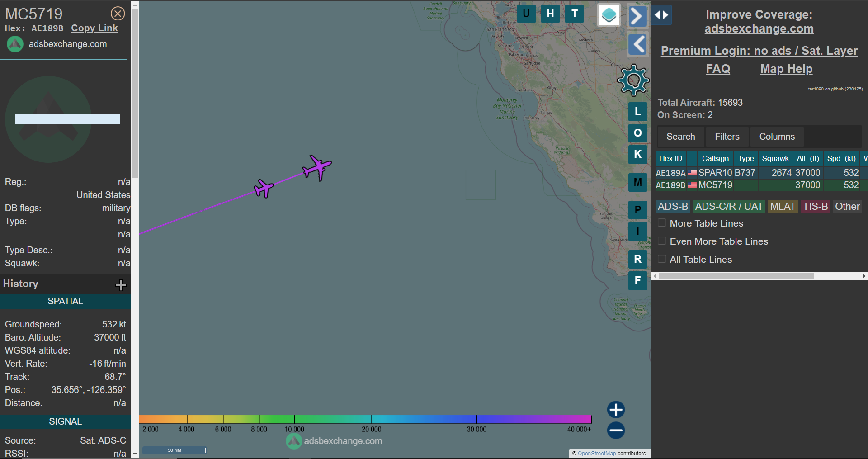Zoom in with the plus button
This screenshot has height=459, width=868.
tap(616, 410)
